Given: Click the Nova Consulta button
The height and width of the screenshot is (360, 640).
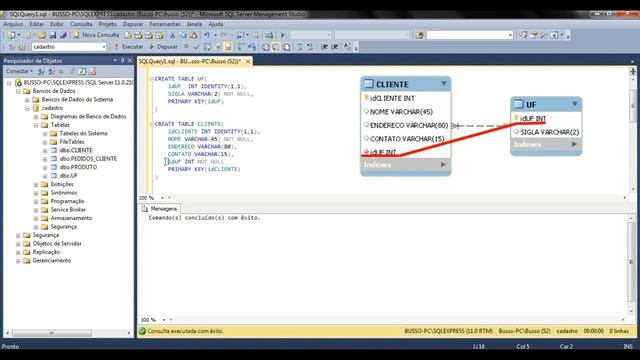Looking at the screenshot, I should pos(96,36).
